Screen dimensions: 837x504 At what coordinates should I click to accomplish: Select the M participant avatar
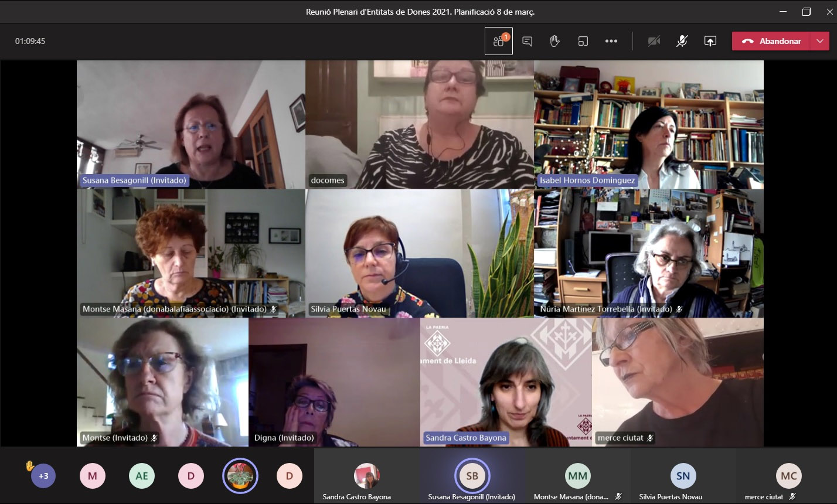click(93, 476)
